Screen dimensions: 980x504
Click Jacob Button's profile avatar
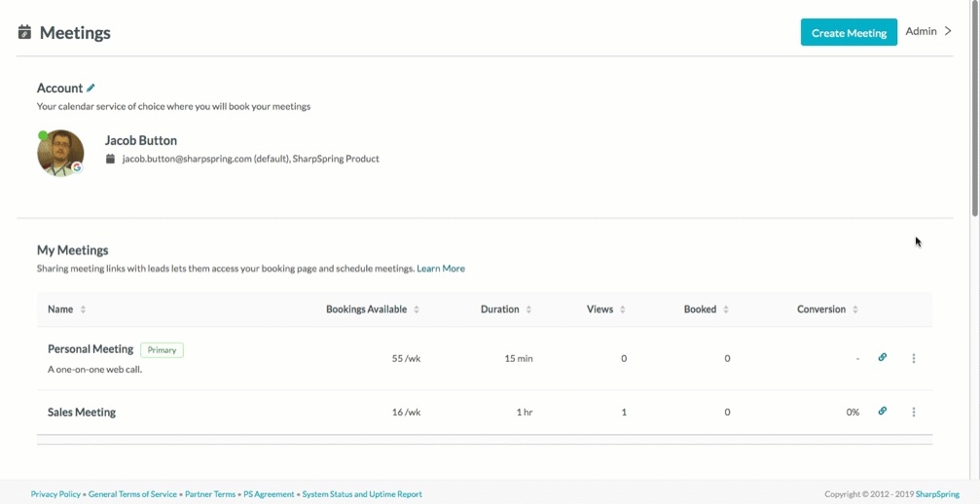60,153
